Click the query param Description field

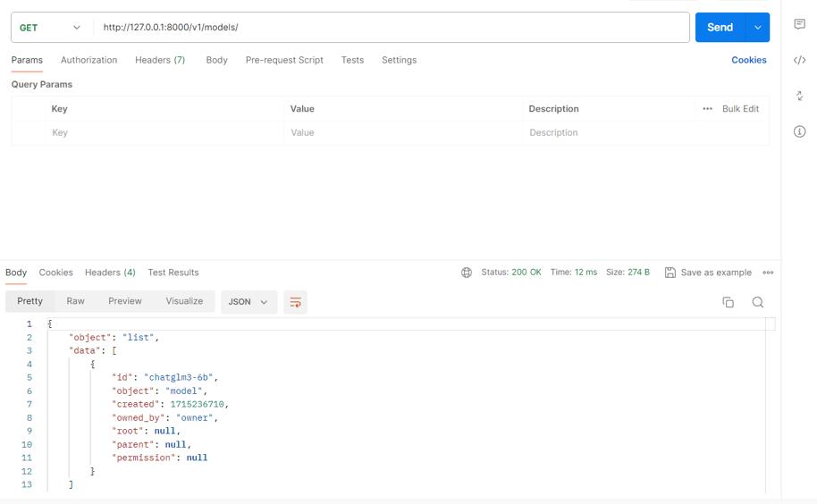(x=645, y=133)
